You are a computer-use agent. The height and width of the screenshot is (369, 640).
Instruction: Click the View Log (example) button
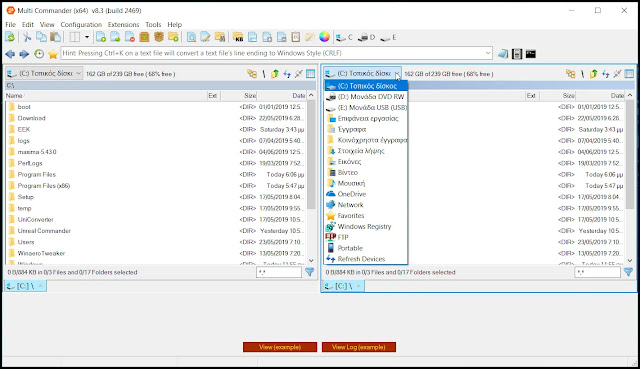[x=359, y=347]
